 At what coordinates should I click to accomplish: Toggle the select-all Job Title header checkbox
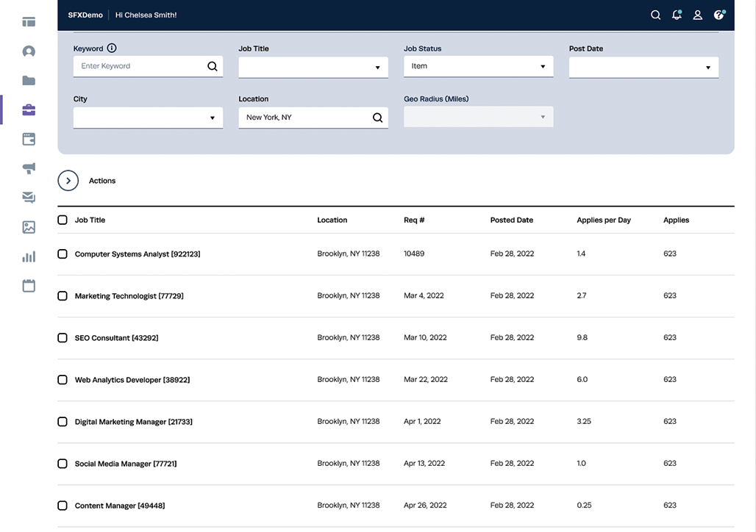(63, 220)
